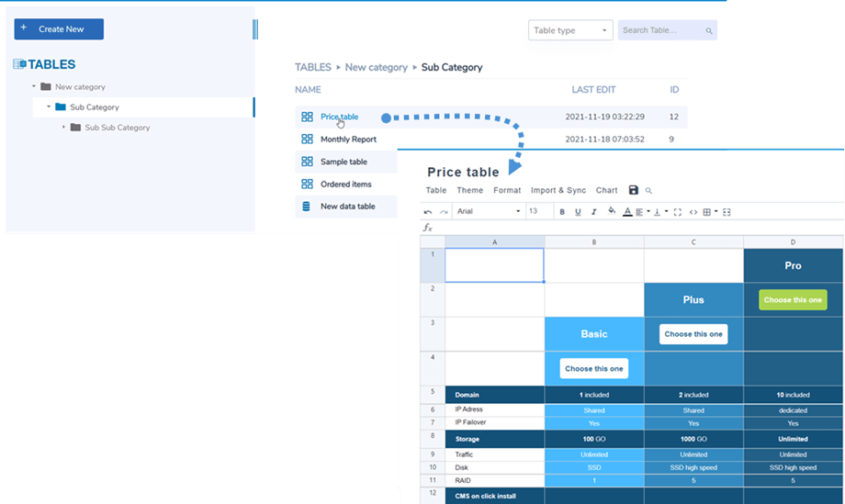Open the Theme menu
845x504 pixels.
[469, 191]
